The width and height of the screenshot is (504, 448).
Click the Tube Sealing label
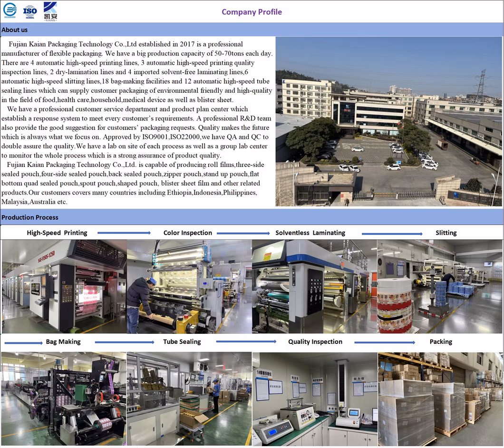pos(182,342)
